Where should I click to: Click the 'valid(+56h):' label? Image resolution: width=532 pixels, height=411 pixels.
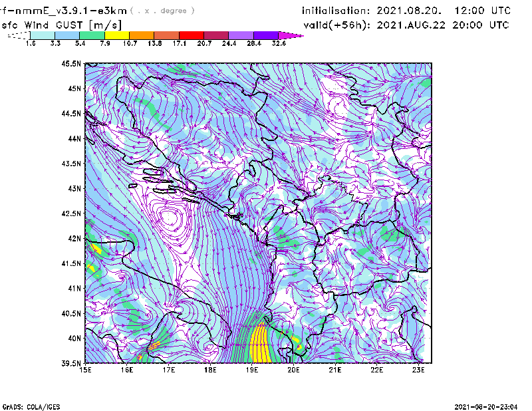click(337, 25)
